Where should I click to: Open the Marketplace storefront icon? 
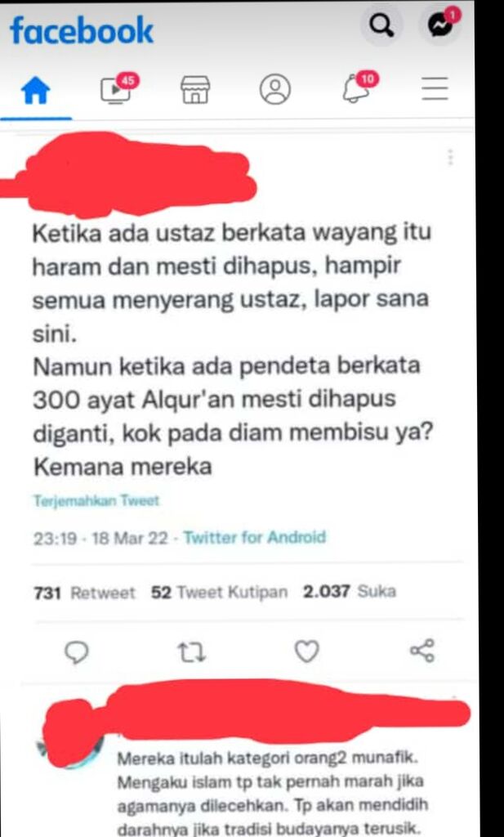coord(195,90)
